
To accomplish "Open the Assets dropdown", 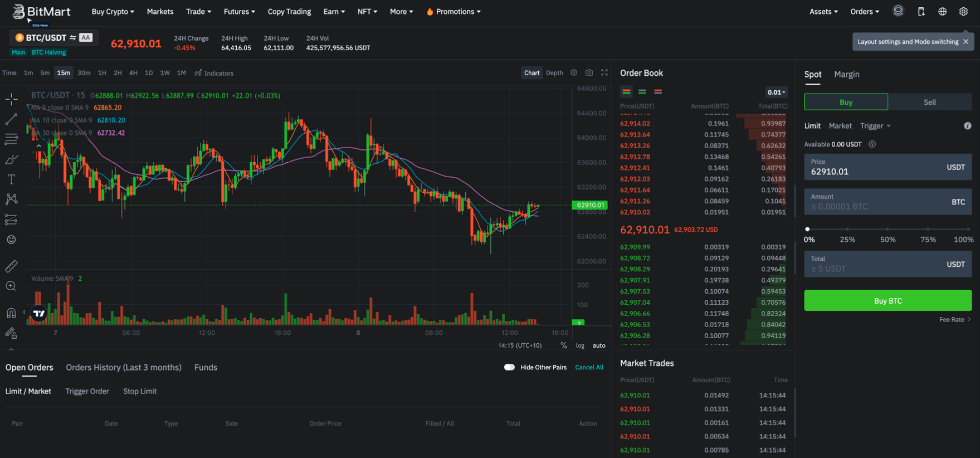I will pyautogui.click(x=823, y=12).
